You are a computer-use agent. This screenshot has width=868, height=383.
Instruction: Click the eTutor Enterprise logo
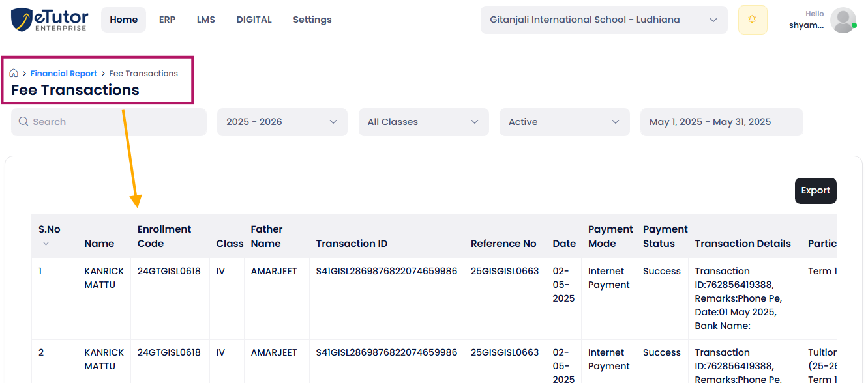tap(49, 20)
